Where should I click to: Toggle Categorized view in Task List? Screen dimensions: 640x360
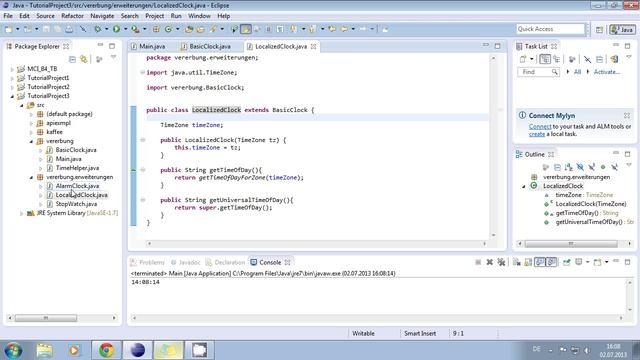point(544,59)
